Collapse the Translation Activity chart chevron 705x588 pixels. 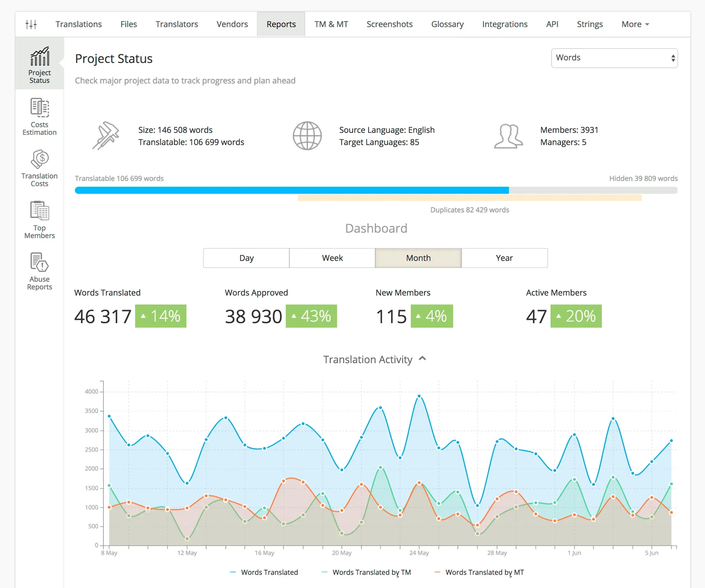click(423, 359)
